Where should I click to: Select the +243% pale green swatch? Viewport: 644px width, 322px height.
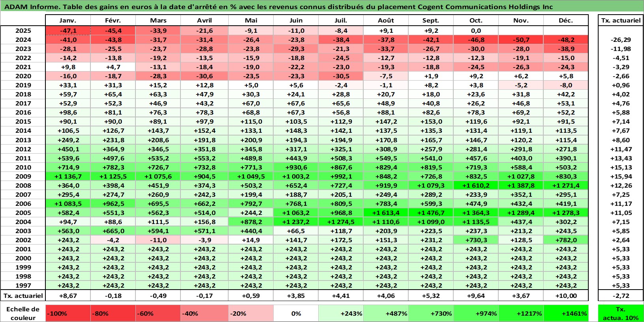(x=341, y=313)
